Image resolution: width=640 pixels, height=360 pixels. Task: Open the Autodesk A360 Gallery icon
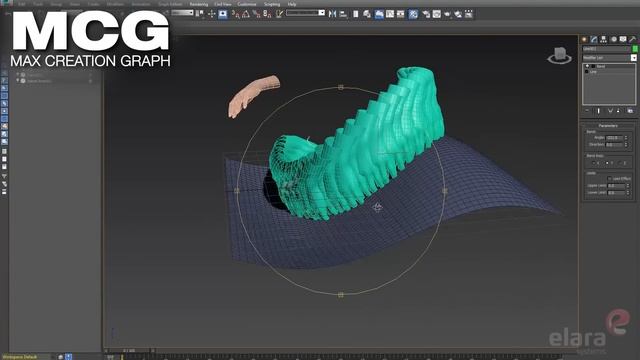tap(469, 14)
